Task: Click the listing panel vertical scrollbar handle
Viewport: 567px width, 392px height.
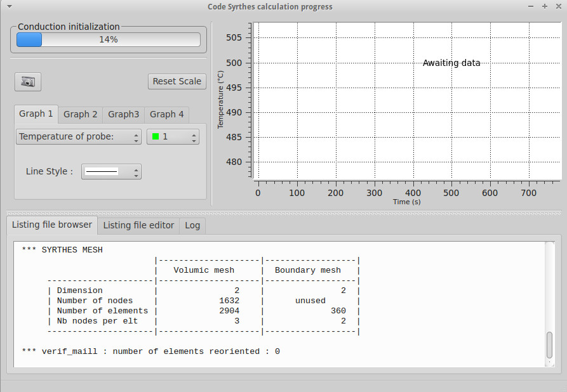Action: 549,344
